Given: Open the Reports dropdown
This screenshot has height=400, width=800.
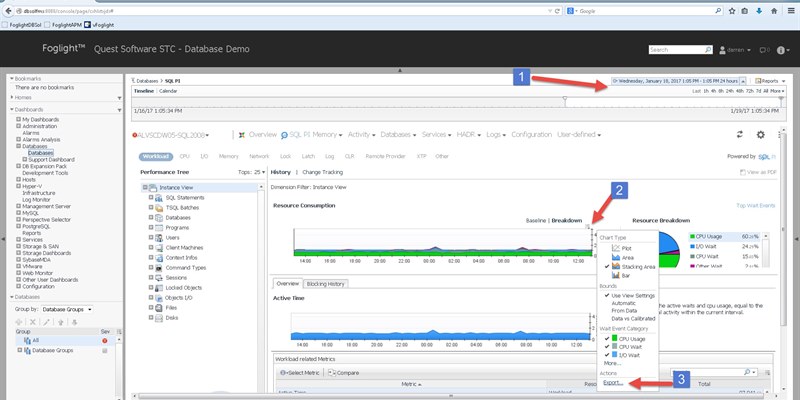Looking at the screenshot, I should pyautogui.click(x=770, y=81).
